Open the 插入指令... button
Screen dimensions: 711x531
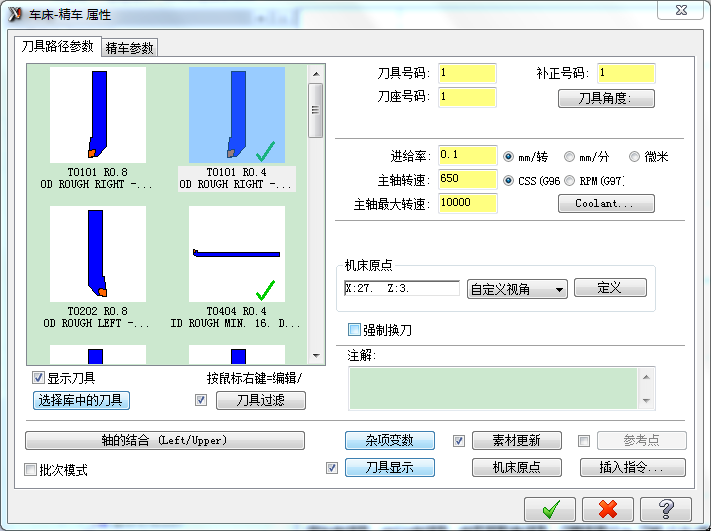[633, 468]
